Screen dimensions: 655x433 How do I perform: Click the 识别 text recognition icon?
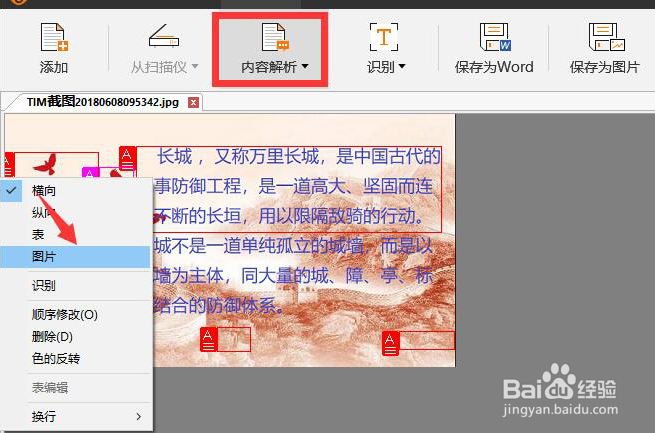[x=383, y=37]
